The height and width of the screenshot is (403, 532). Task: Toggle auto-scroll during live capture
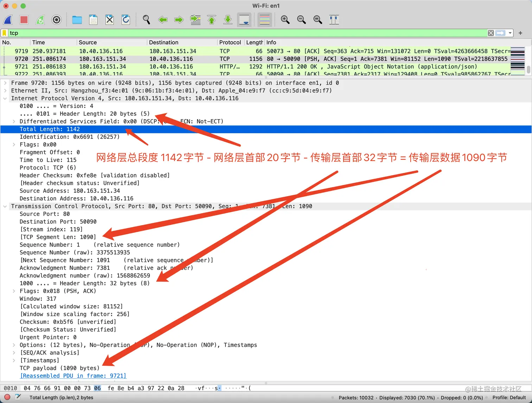coord(244,20)
